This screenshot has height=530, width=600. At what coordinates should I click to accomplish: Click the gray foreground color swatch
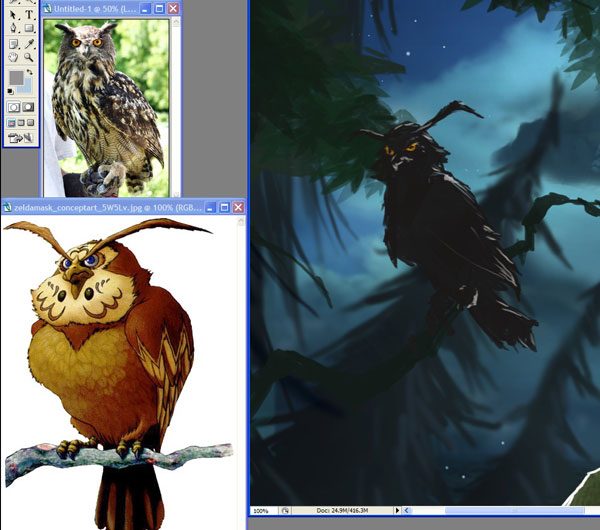[16, 78]
